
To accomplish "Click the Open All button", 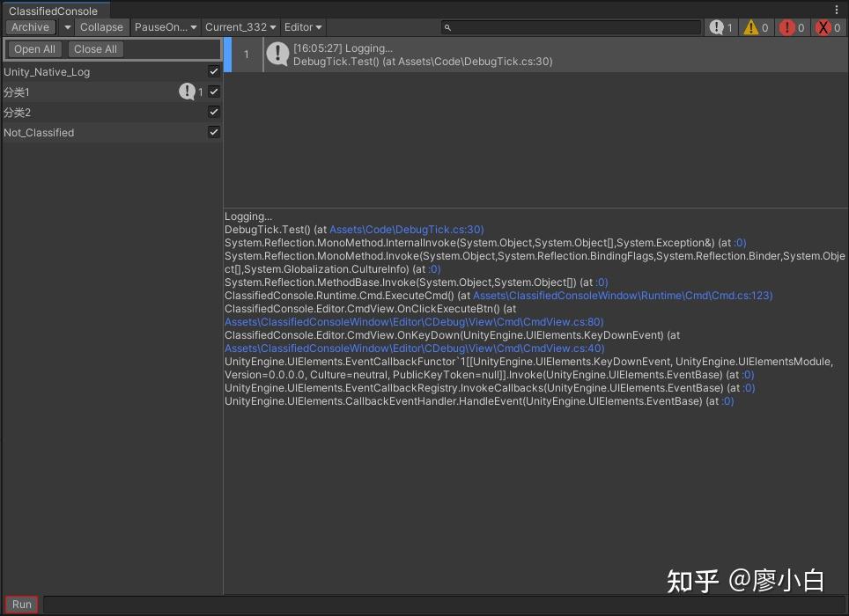I will (x=34, y=49).
